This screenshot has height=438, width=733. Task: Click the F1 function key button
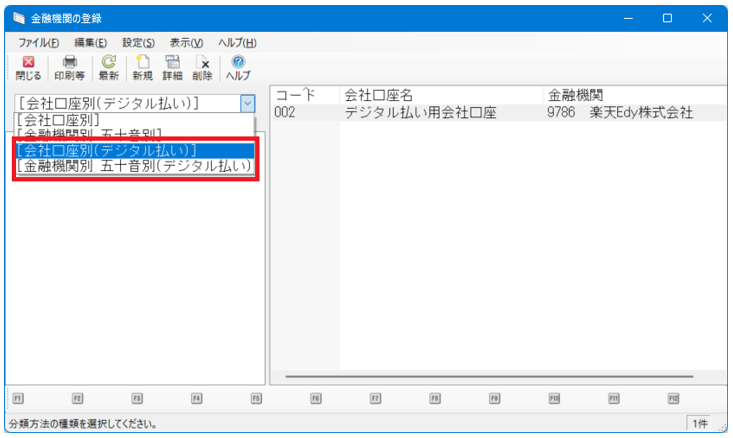pyautogui.click(x=18, y=399)
